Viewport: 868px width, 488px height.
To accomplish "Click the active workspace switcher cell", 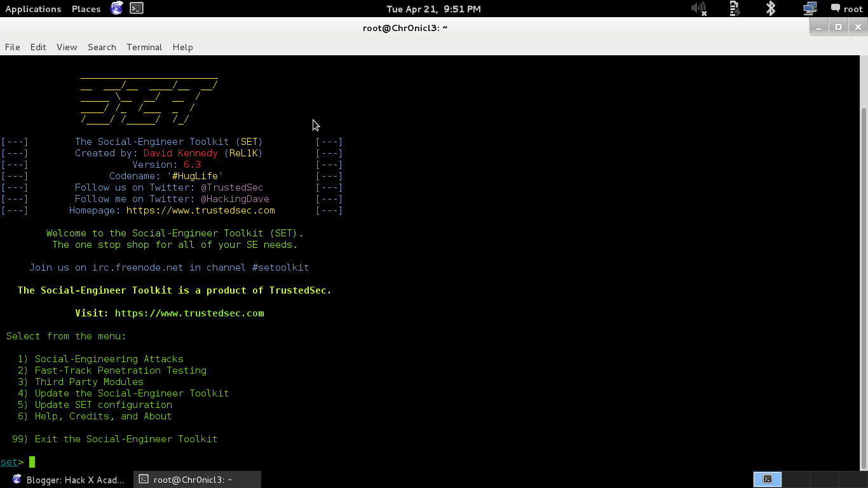I will (x=767, y=479).
